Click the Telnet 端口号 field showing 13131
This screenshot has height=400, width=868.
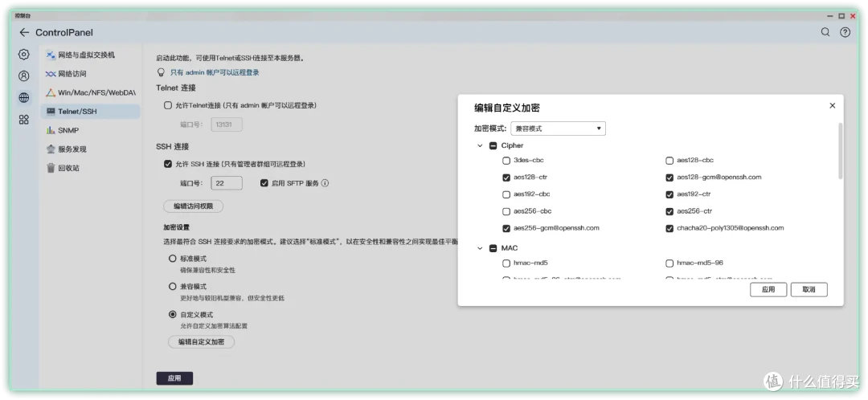[x=227, y=124]
